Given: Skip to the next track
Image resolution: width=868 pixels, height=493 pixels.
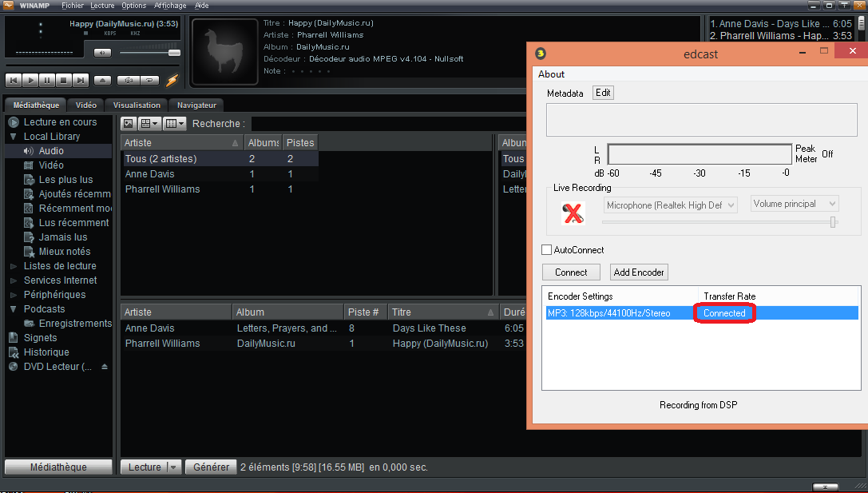Looking at the screenshot, I should click(81, 80).
